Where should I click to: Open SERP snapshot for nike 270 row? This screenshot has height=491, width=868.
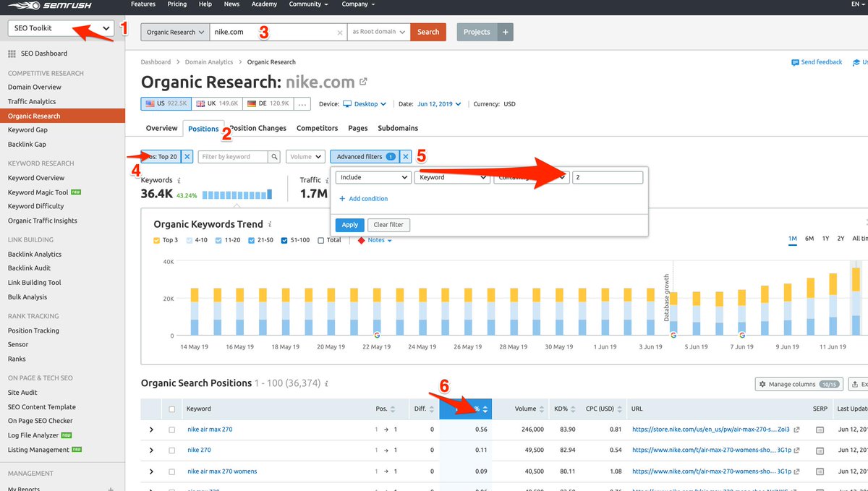[820, 450]
